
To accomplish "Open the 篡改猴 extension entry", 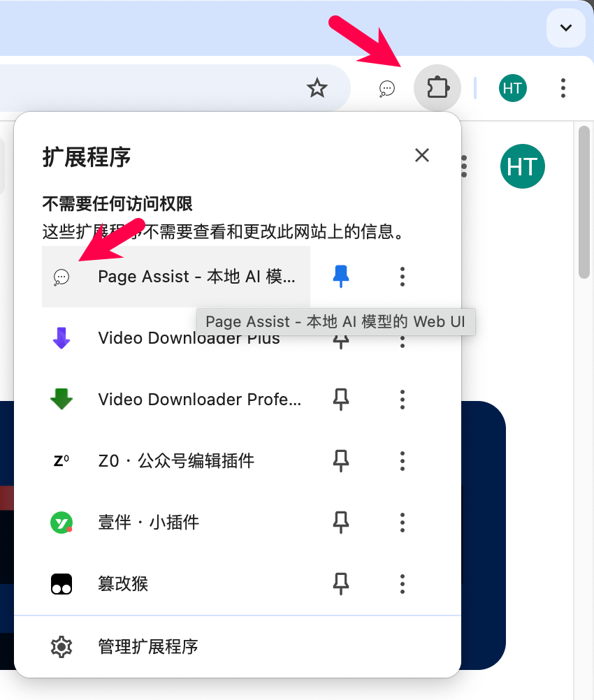I will pyautogui.click(x=176, y=584).
